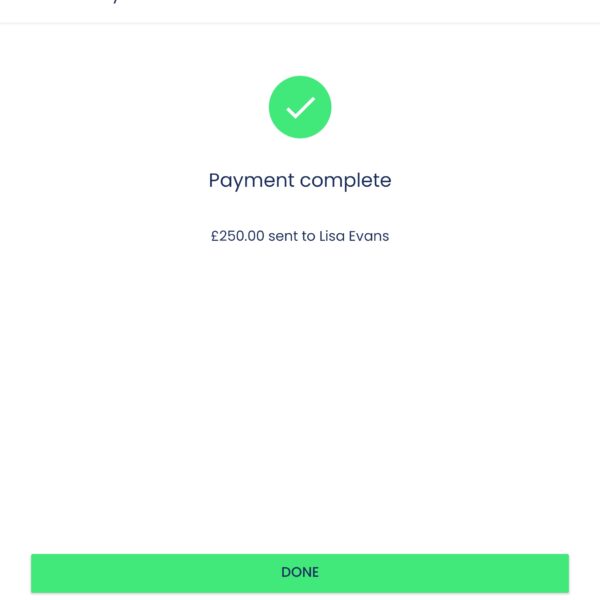Tap the white tick inside green circle
This screenshot has width=600, height=600.
[300, 107]
